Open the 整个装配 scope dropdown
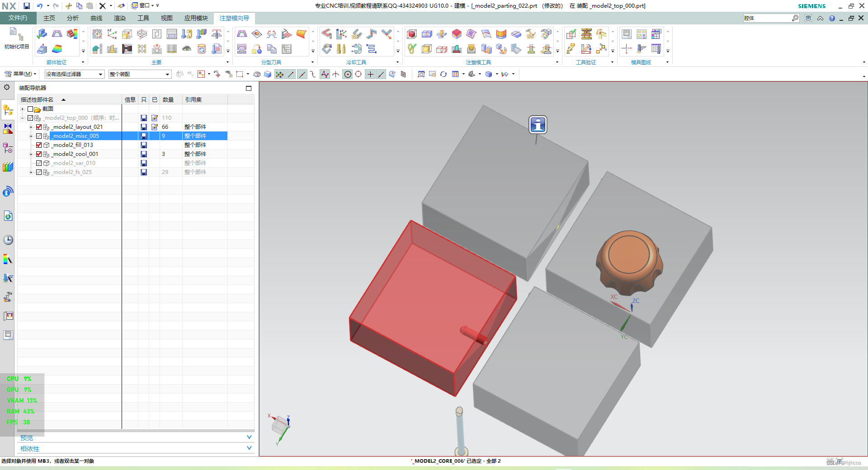Screen dimensions: 868x470 140,74
